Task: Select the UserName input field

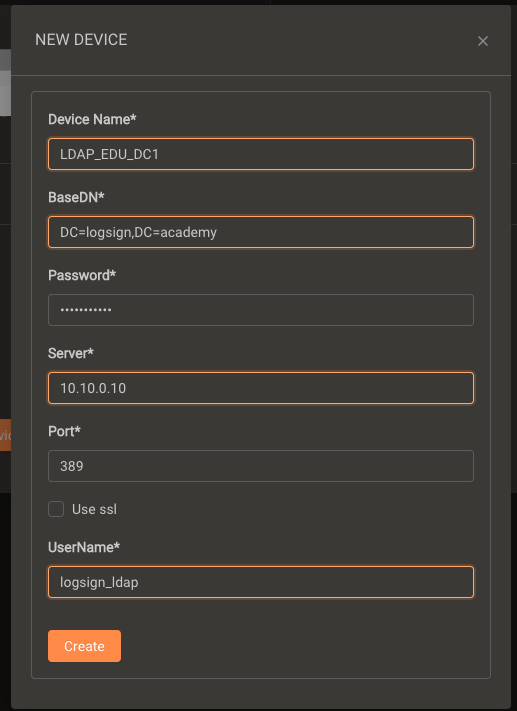Action: [x=261, y=582]
